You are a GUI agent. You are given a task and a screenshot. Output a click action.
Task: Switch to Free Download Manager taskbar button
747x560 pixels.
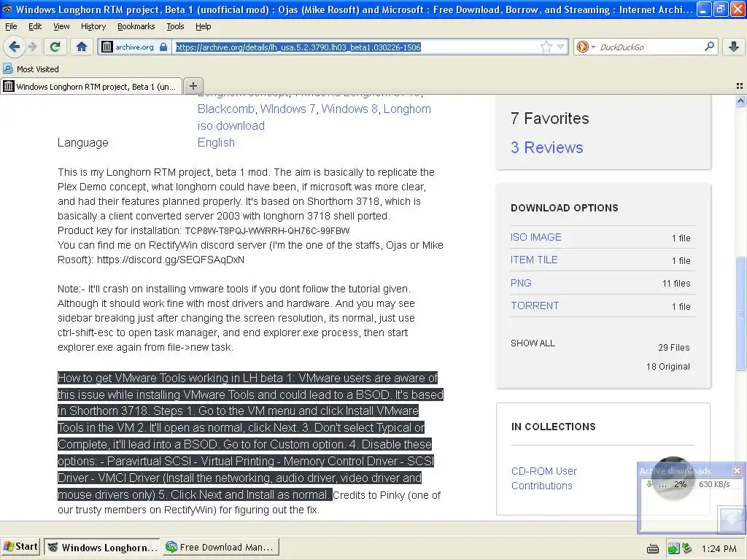220,547
